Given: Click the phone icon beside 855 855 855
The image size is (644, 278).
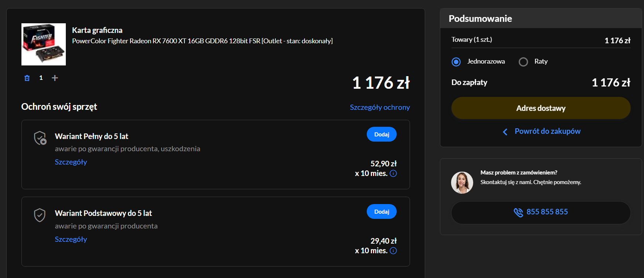Looking at the screenshot, I should point(518,212).
